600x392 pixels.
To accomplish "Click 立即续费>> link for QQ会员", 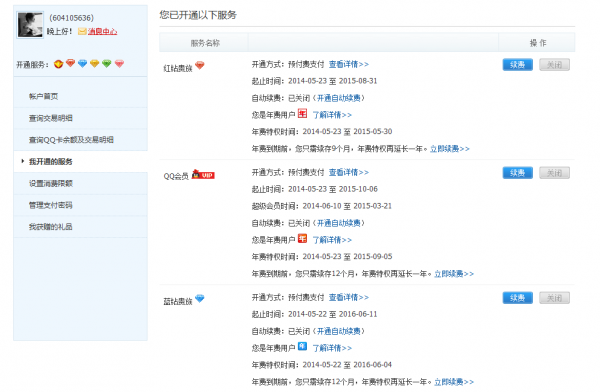I will 454,274.
